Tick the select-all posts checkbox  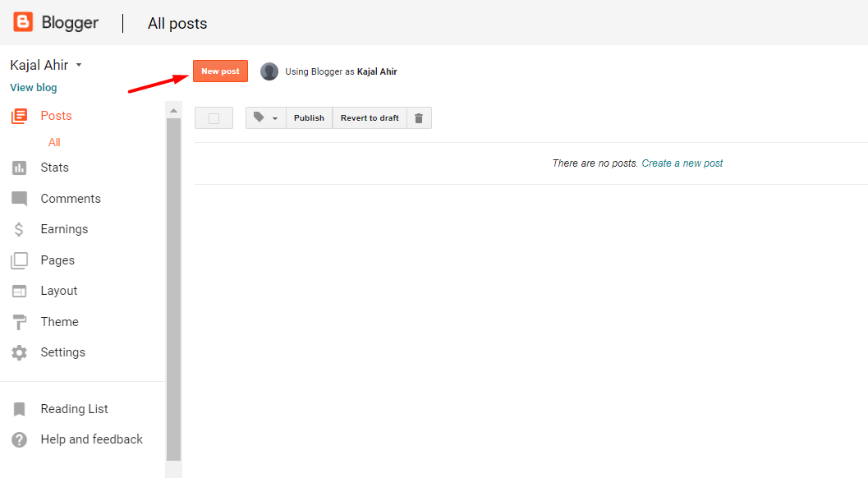[214, 118]
